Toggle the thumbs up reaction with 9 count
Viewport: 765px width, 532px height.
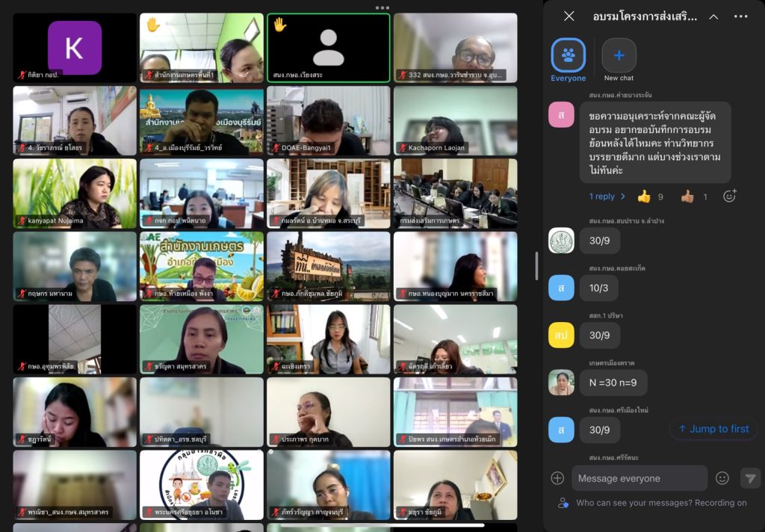click(651, 197)
